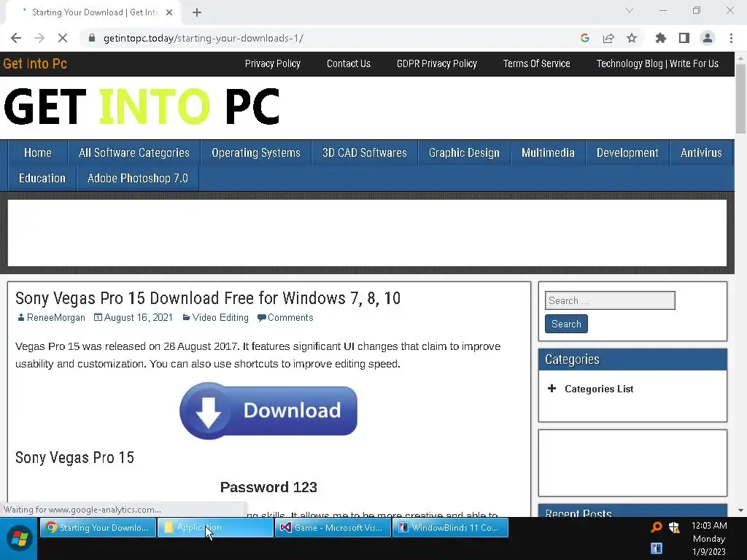This screenshot has height=560, width=747.
Task: Open the Multimedia menu item
Action: pos(548,153)
